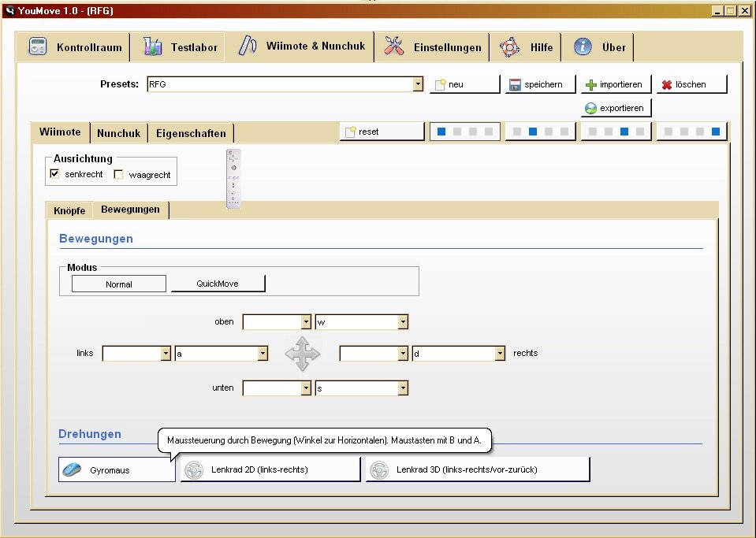Select the Normal mode button

(x=119, y=284)
